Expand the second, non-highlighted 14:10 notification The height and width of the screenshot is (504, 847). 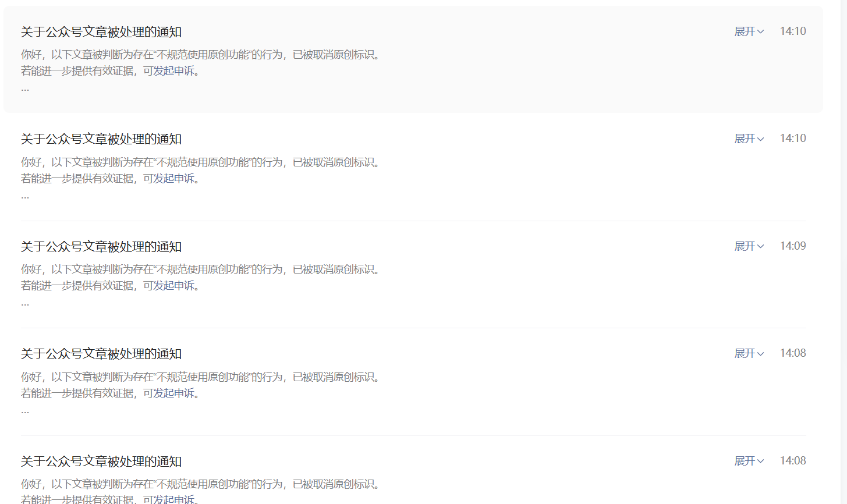(x=749, y=139)
